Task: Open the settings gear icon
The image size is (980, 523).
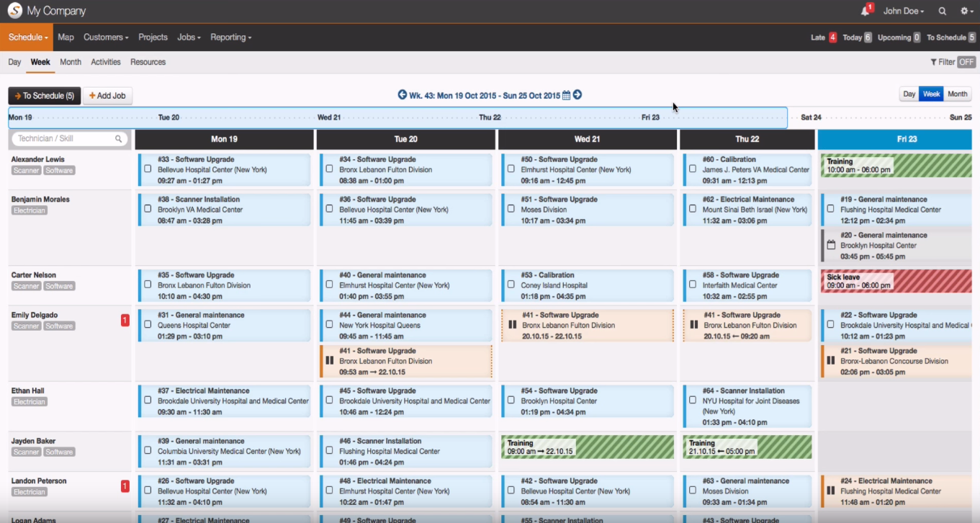Action: point(964,11)
